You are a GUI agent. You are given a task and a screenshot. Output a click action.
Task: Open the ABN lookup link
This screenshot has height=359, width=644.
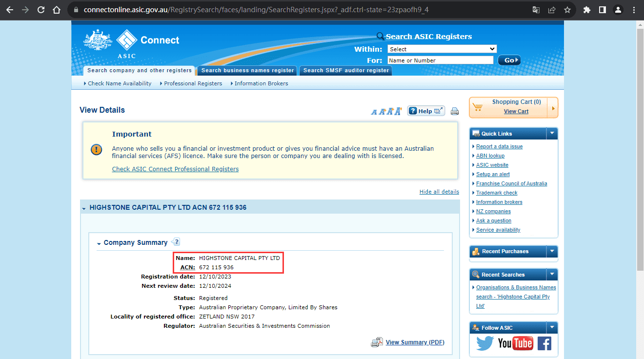pyautogui.click(x=490, y=156)
